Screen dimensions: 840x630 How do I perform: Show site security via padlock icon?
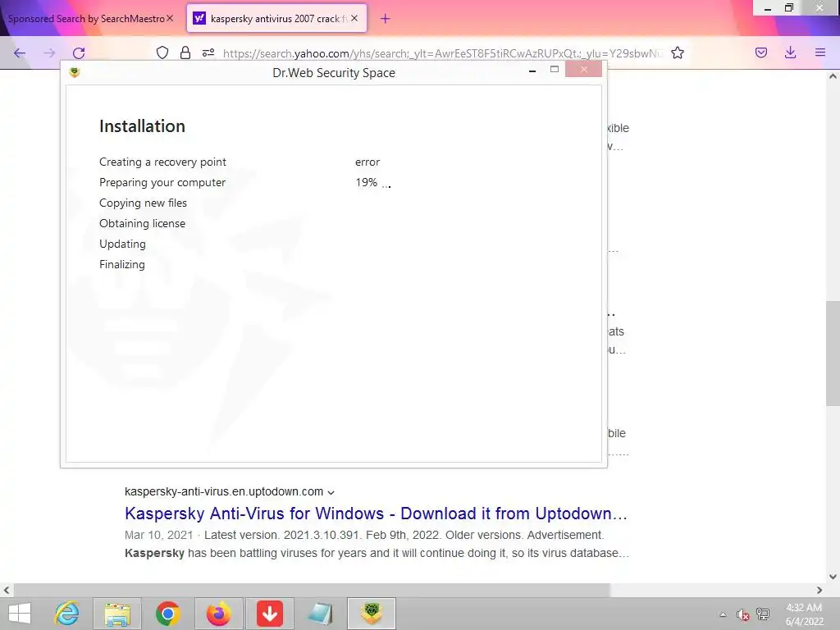pos(185,52)
